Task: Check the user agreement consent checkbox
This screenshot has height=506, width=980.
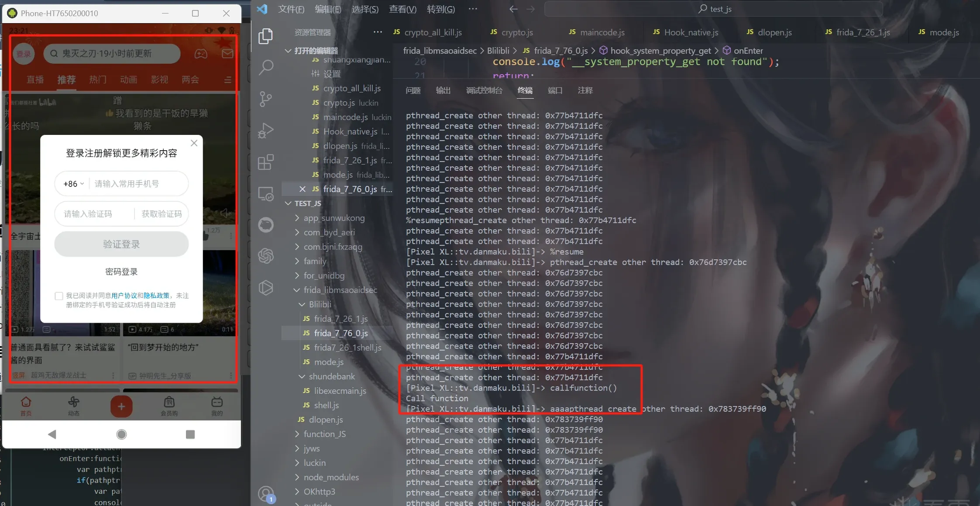Action: (x=59, y=296)
